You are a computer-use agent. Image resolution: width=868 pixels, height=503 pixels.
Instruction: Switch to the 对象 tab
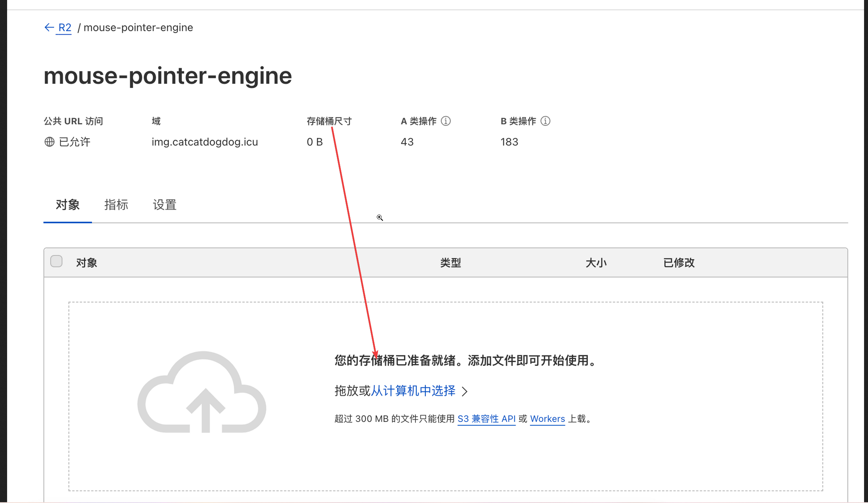(x=67, y=205)
